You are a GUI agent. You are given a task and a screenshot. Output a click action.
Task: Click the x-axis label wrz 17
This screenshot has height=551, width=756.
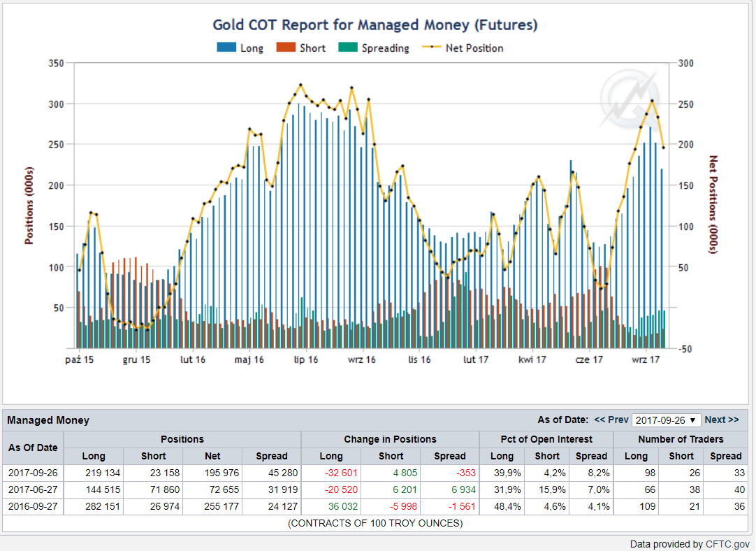click(646, 360)
